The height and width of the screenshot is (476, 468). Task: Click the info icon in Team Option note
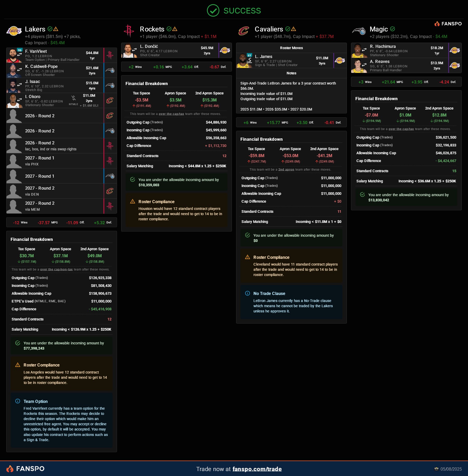point(18,401)
